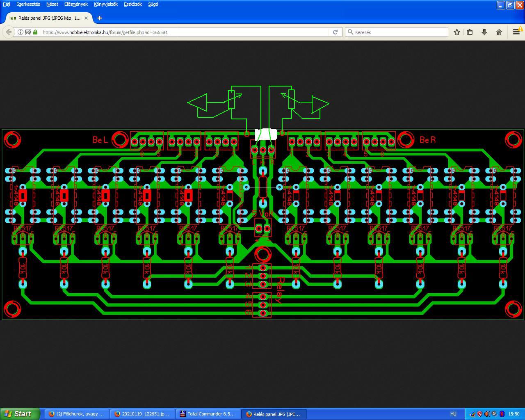Open the downloads panel
The height and width of the screenshot is (420, 525).
coord(484,32)
